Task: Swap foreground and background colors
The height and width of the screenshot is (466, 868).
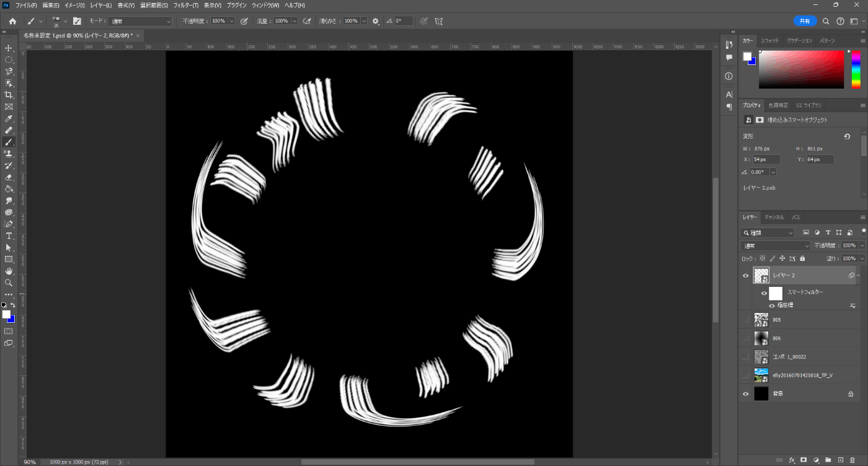Action: click(x=12, y=306)
